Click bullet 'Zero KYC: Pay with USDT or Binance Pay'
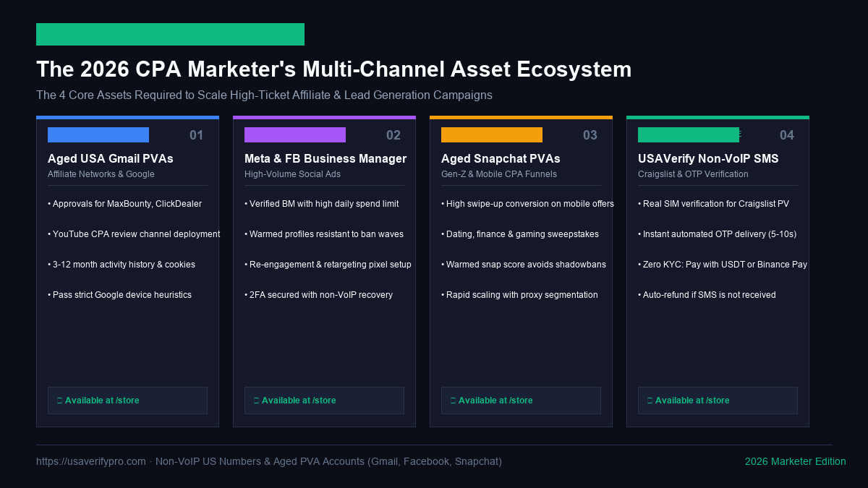This screenshot has height=488, width=868. tap(723, 265)
